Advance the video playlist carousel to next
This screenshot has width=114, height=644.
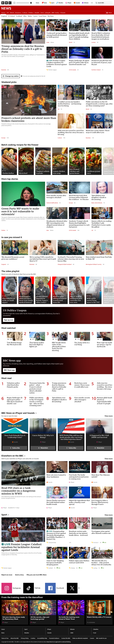coord(111,290)
